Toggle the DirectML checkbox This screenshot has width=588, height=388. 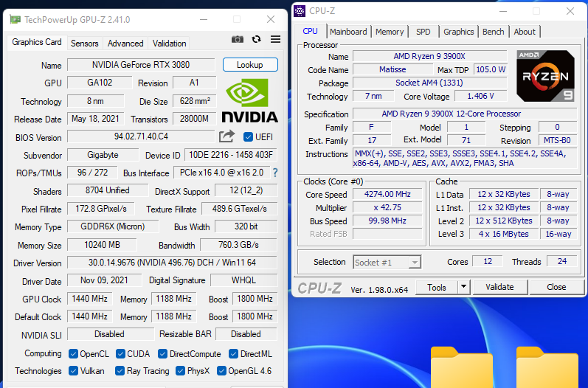click(233, 354)
